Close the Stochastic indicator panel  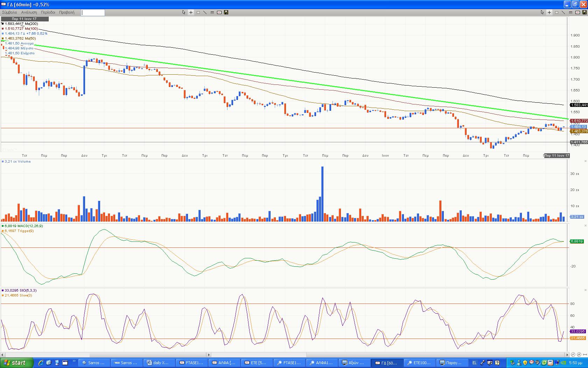[586, 290]
